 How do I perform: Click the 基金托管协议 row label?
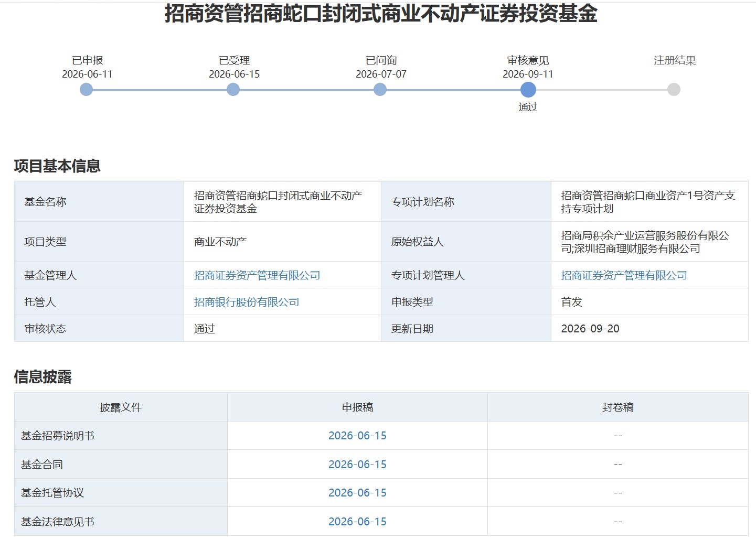[x=52, y=493]
